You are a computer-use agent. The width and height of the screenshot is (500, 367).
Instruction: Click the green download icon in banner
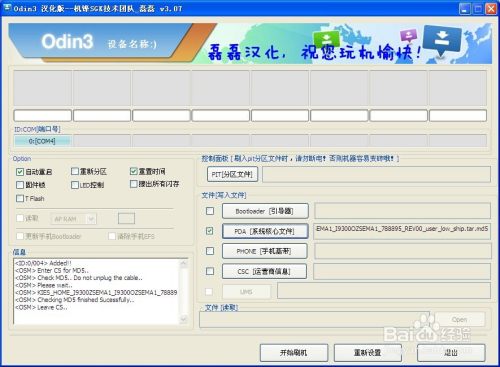[326, 39]
